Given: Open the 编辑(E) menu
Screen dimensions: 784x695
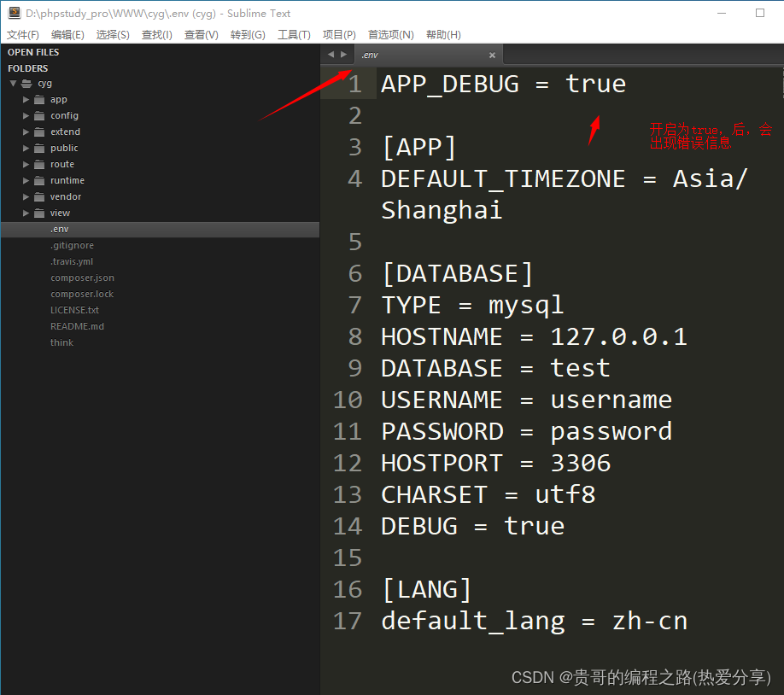Looking at the screenshot, I should click(x=67, y=34).
